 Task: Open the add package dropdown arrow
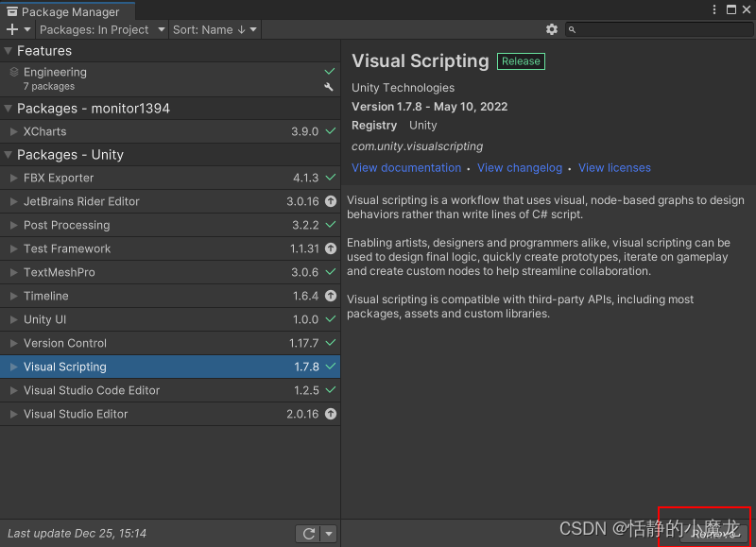(x=27, y=30)
